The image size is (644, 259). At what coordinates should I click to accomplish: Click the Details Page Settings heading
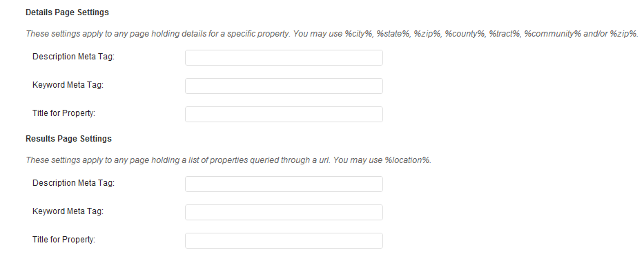click(x=68, y=12)
